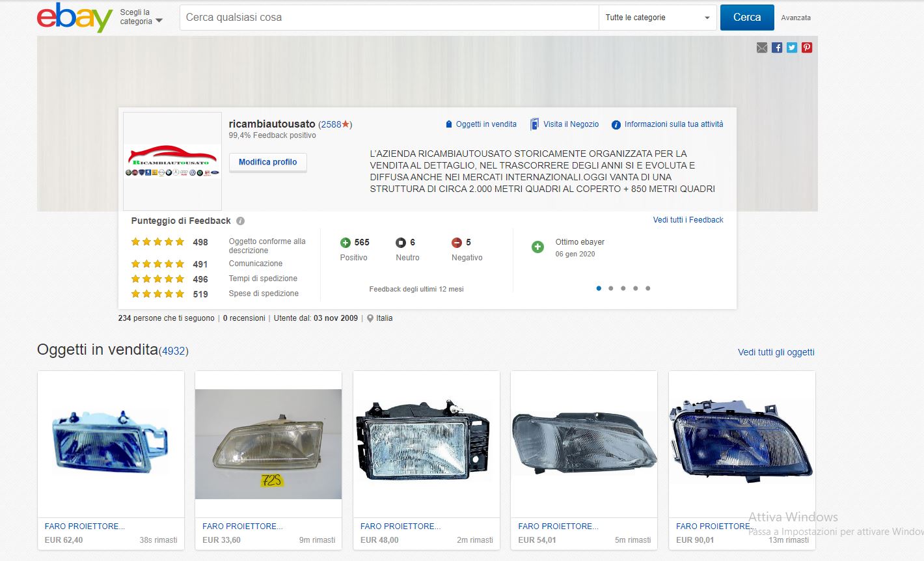This screenshot has width=924, height=561.
Task: Select the third feedback carousel dot
Action: point(623,288)
